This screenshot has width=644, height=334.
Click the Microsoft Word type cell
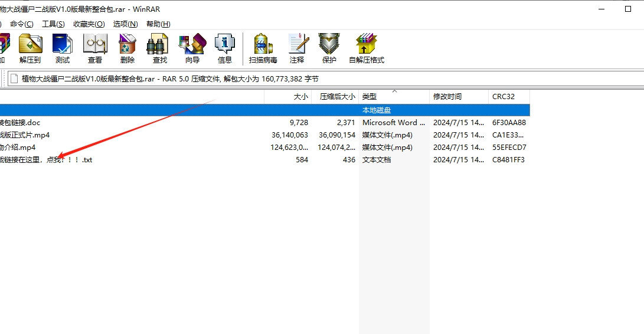(394, 122)
